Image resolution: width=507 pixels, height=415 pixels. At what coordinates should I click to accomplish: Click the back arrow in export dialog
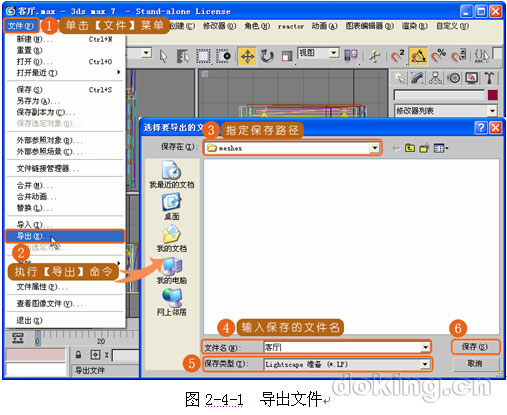point(396,148)
